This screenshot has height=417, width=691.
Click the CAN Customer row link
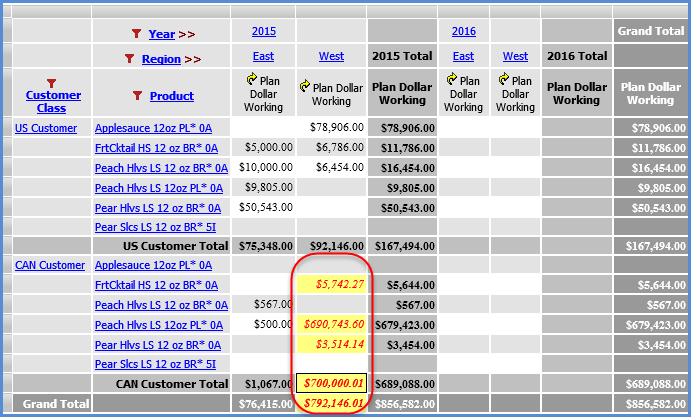tap(50, 265)
